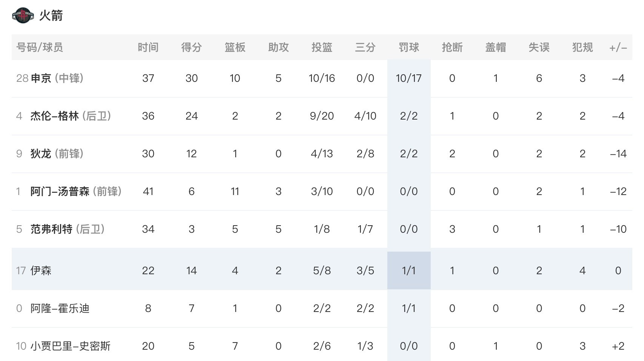Screen dimensions: 644x361
Task: Click the +/- column header
Action: click(x=618, y=48)
